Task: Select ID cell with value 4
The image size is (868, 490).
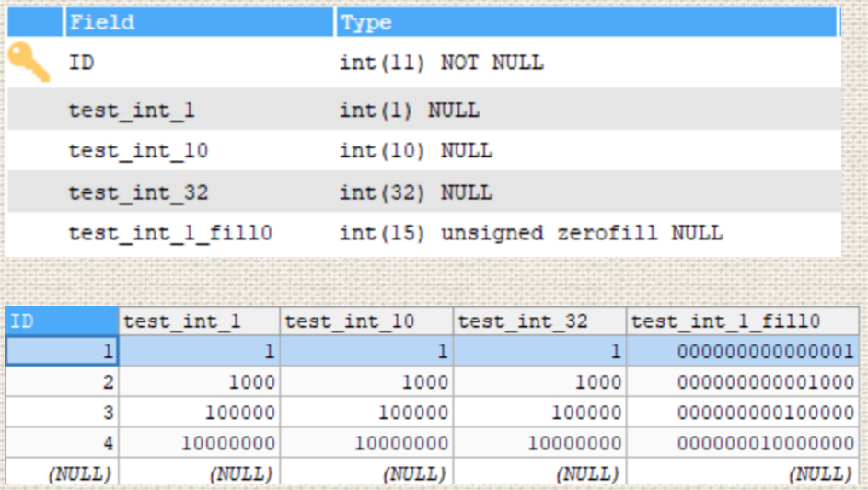Action: [x=62, y=443]
